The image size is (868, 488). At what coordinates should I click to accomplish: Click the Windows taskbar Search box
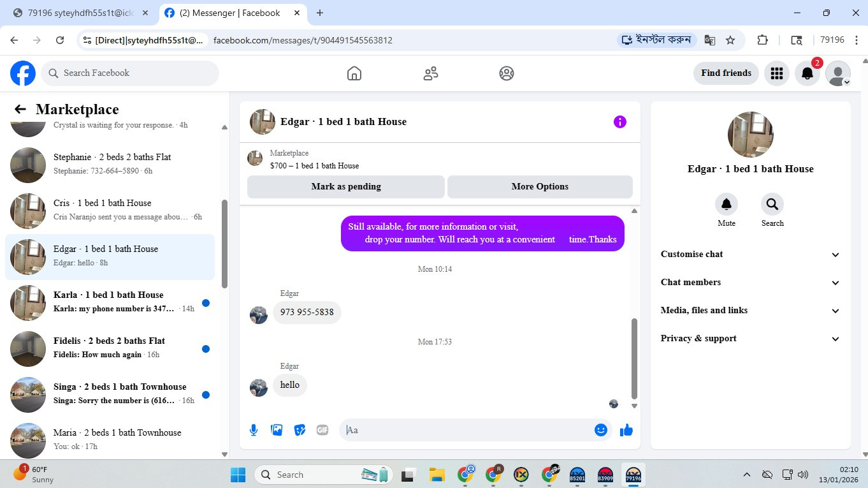point(324,475)
